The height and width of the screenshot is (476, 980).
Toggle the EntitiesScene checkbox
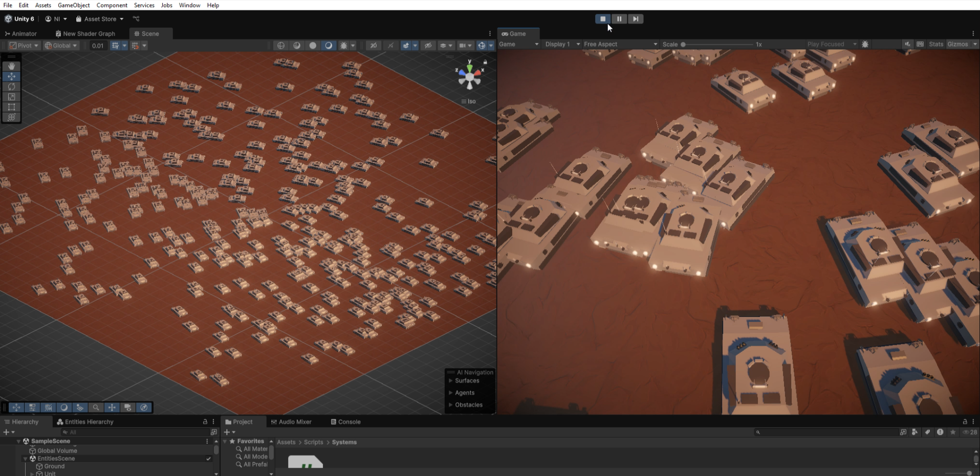[208, 459]
